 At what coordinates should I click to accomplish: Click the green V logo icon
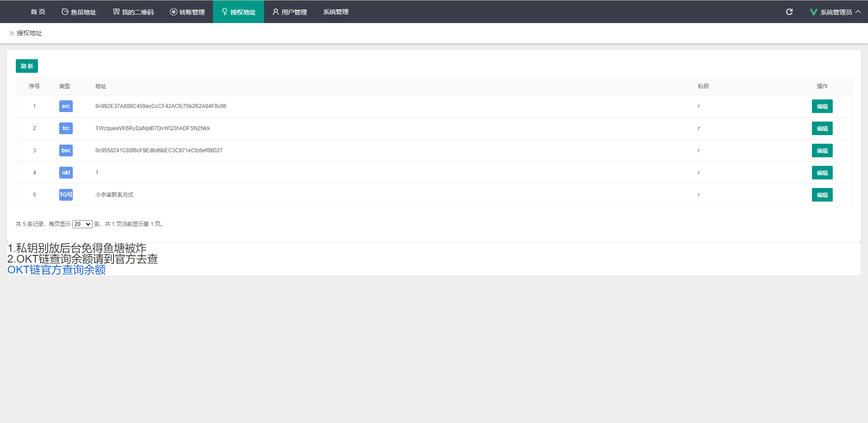tap(813, 12)
